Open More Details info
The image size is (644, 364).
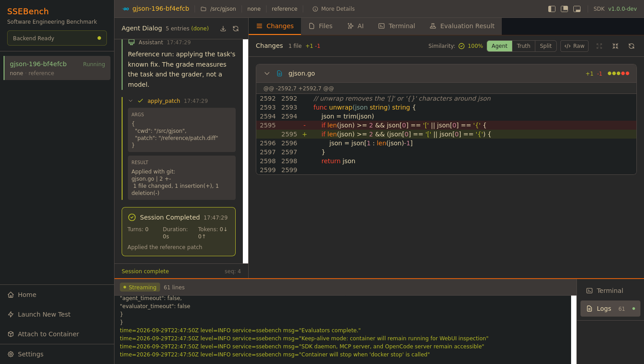[334, 9]
